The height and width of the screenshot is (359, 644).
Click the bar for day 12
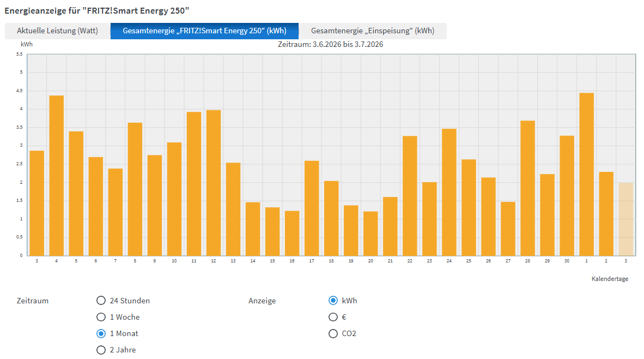click(x=214, y=183)
